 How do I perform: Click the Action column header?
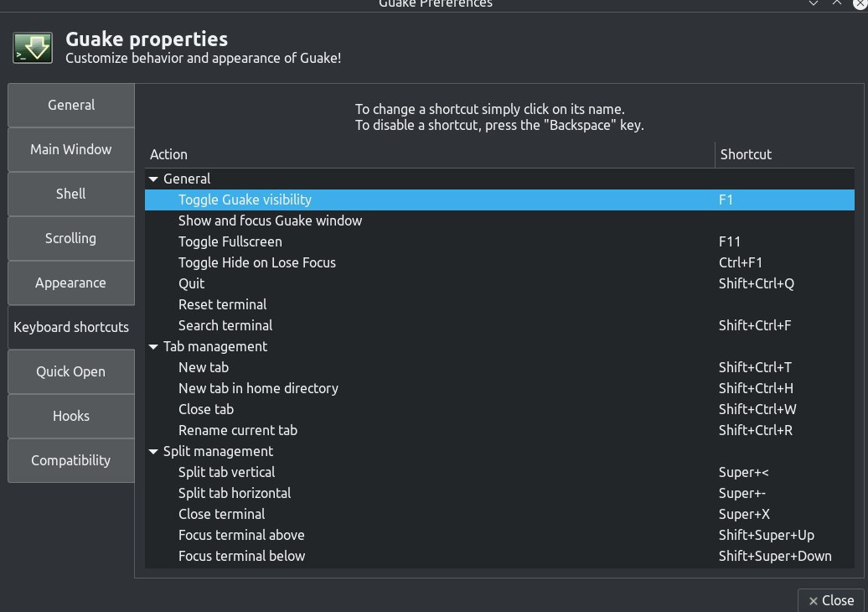coord(169,154)
